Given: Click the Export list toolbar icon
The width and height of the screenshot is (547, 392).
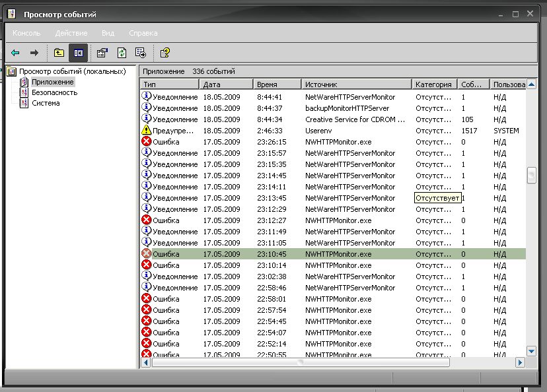Looking at the screenshot, I should [141, 53].
